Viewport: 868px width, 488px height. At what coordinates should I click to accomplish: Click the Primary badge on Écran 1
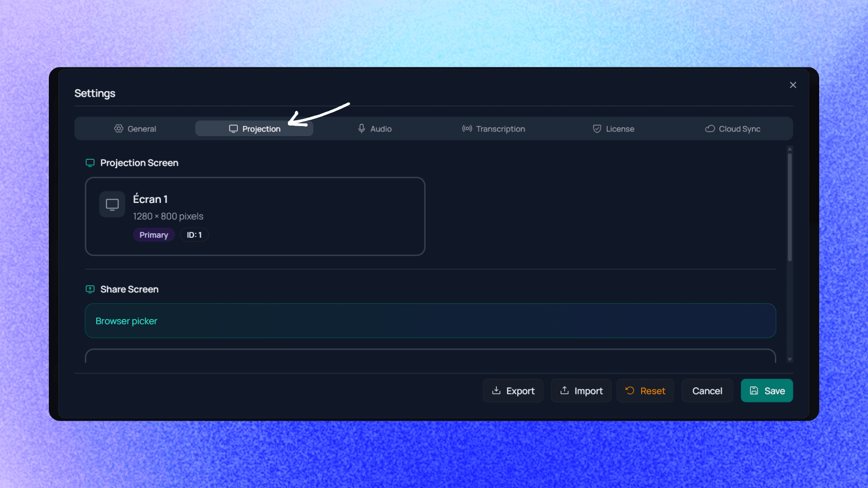[x=154, y=235]
